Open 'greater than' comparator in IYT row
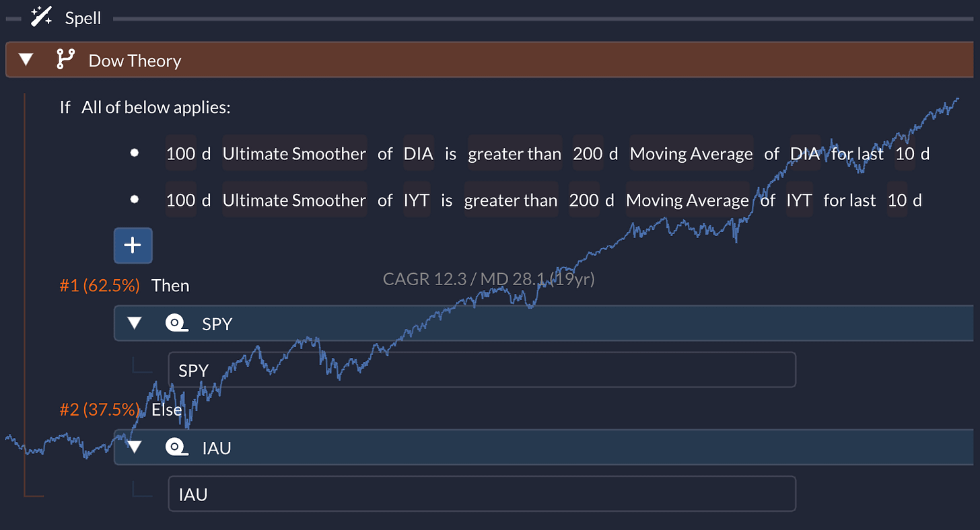The image size is (980, 530). 510,200
